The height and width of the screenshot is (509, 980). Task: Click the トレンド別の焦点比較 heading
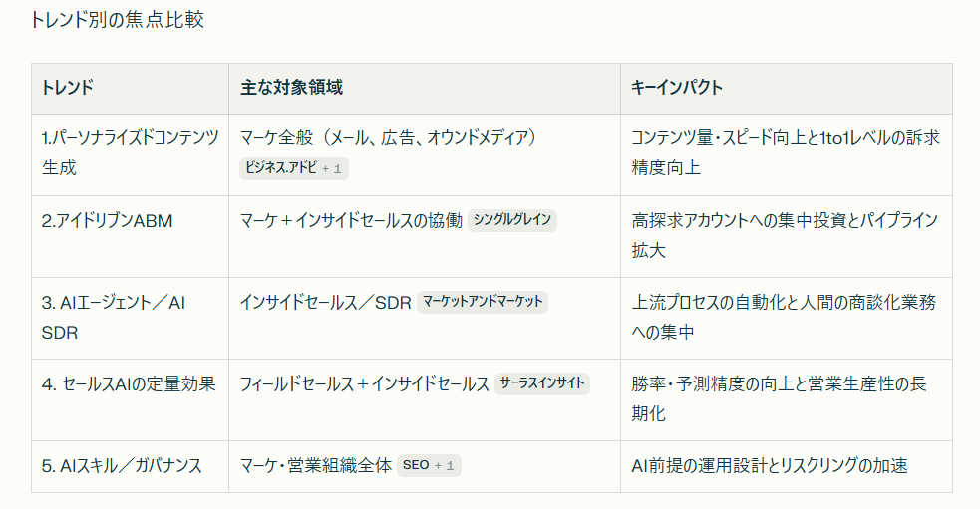pyautogui.click(x=117, y=20)
